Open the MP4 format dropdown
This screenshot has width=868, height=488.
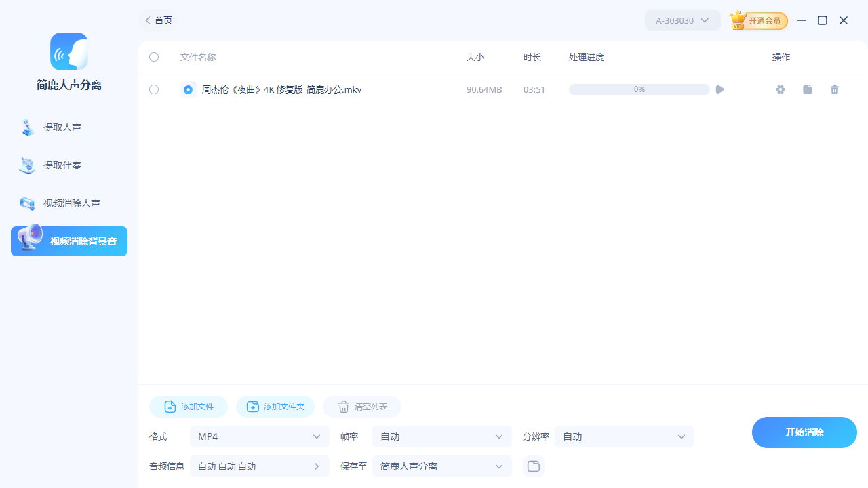click(259, 436)
